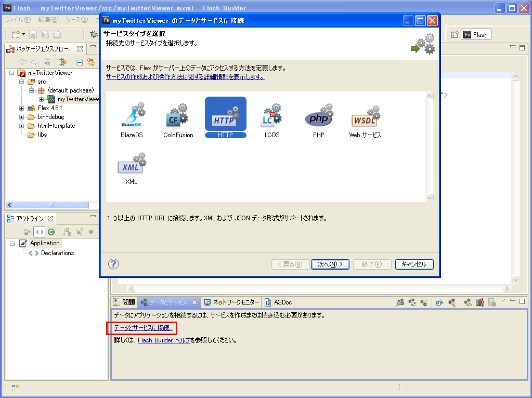The image size is (532, 398).
Task: Open the ソース(S) menu
Action: 76,20
